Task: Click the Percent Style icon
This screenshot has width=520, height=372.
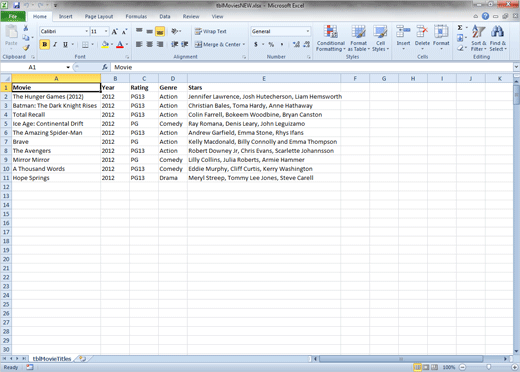Action: (271, 44)
